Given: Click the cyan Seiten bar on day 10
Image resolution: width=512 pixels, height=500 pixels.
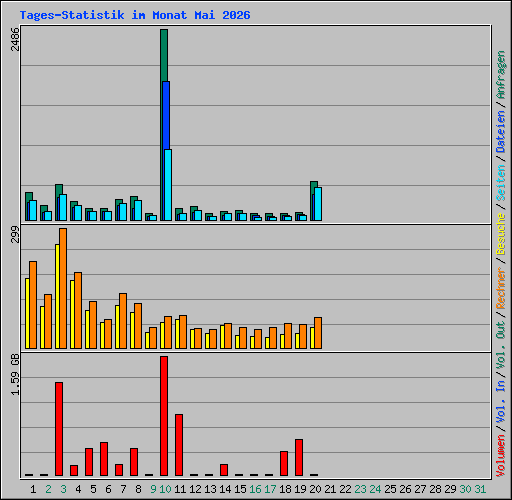Looking at the screenshot, I should coord(168,185).
